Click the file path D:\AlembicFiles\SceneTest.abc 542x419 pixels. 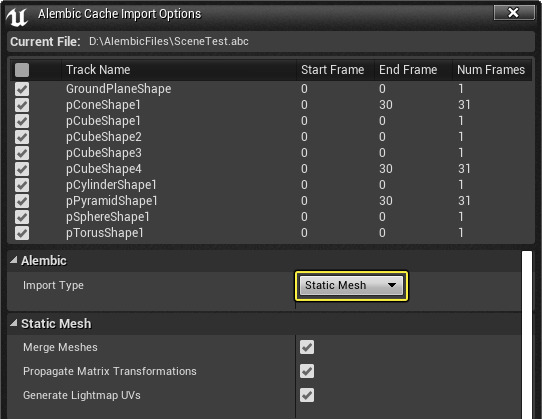[x=169, y=41]
